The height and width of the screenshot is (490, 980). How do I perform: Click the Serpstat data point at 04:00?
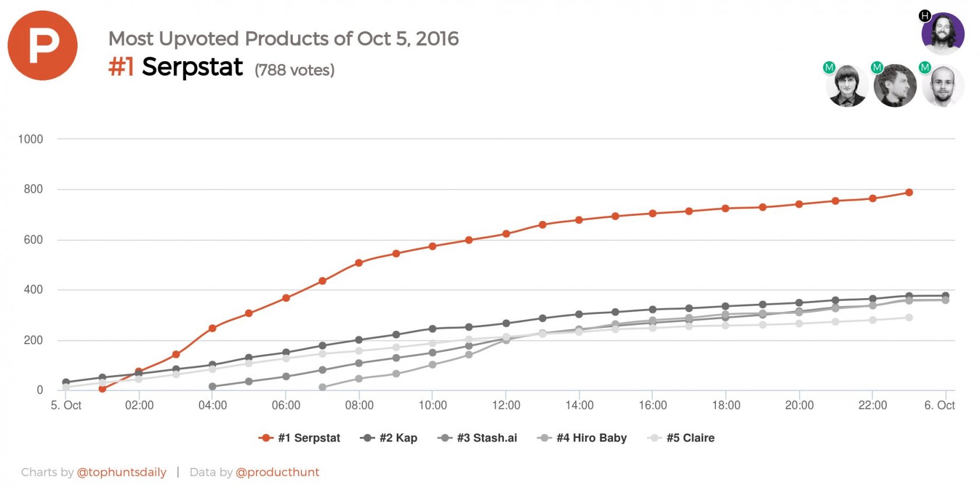[212, 328]
